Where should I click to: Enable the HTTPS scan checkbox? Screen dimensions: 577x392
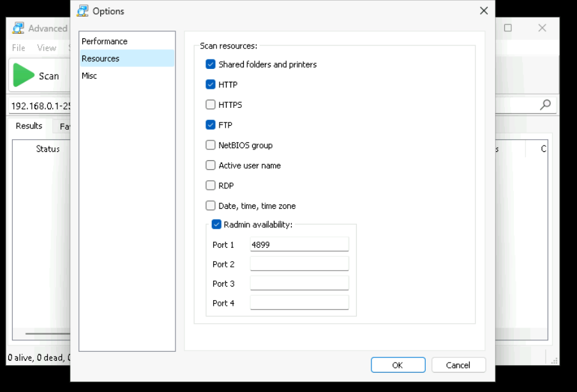click(x=211, y=105)
